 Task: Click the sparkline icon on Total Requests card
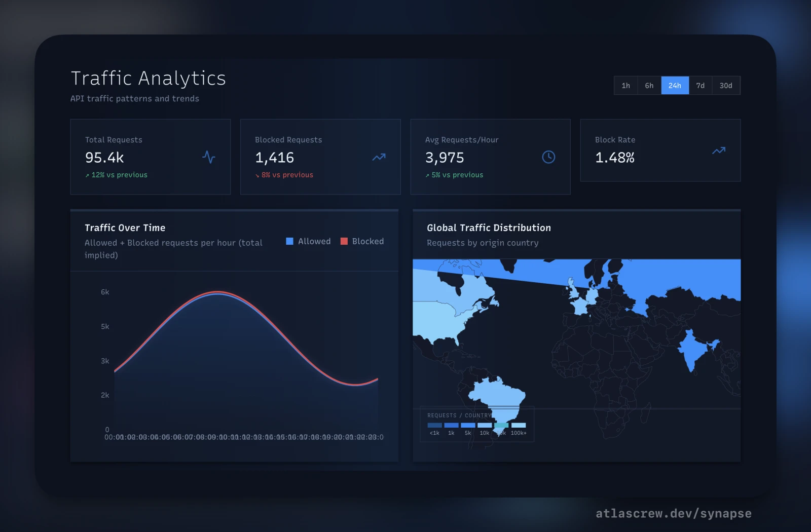click(x=209, y=158)
